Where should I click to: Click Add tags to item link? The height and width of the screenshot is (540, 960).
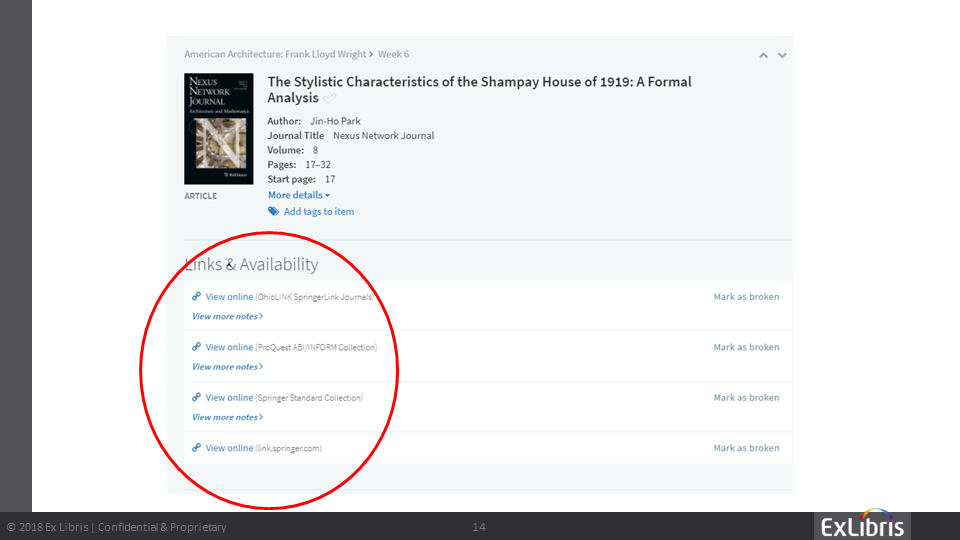click(318, 212)
